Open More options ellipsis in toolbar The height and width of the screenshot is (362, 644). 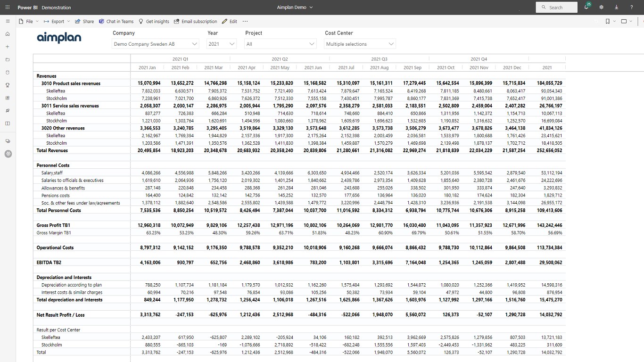245,21
